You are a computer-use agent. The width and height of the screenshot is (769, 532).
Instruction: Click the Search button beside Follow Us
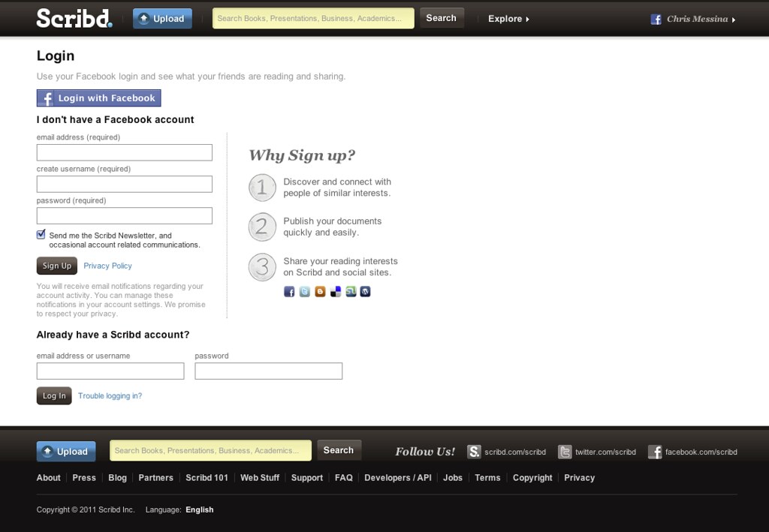click(x=339, y=450)
